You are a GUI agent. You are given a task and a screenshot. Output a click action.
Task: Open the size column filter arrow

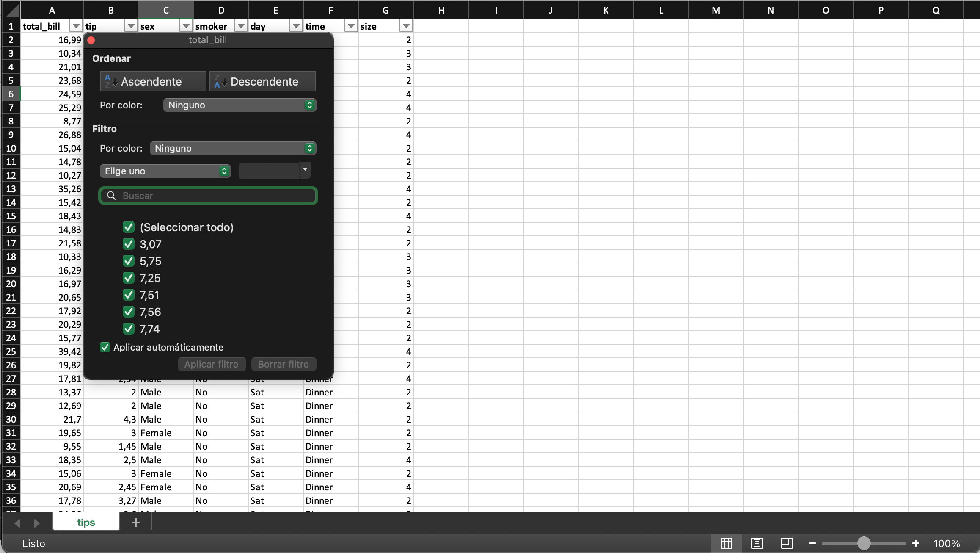(x=406, y=26)
